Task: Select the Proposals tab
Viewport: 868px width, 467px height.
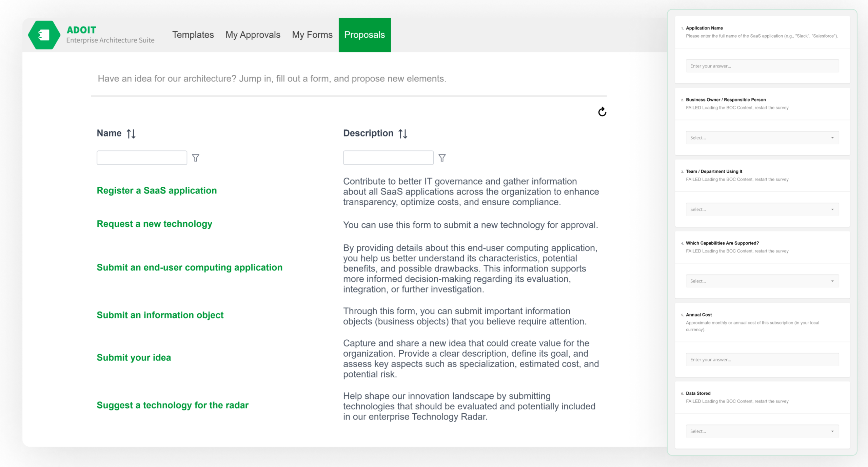Action: (x=364, y=35)
